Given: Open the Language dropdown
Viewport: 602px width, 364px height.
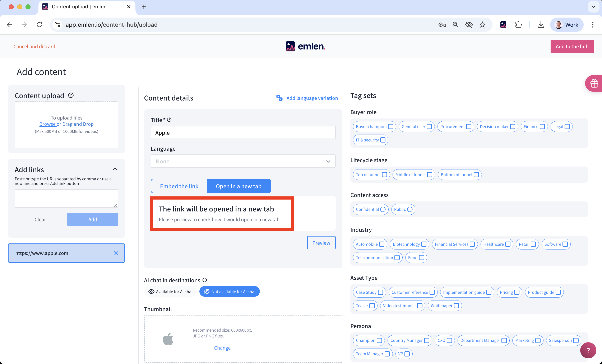Looking at the screenshot, I should pyautogui.click(x=243, y=161).
